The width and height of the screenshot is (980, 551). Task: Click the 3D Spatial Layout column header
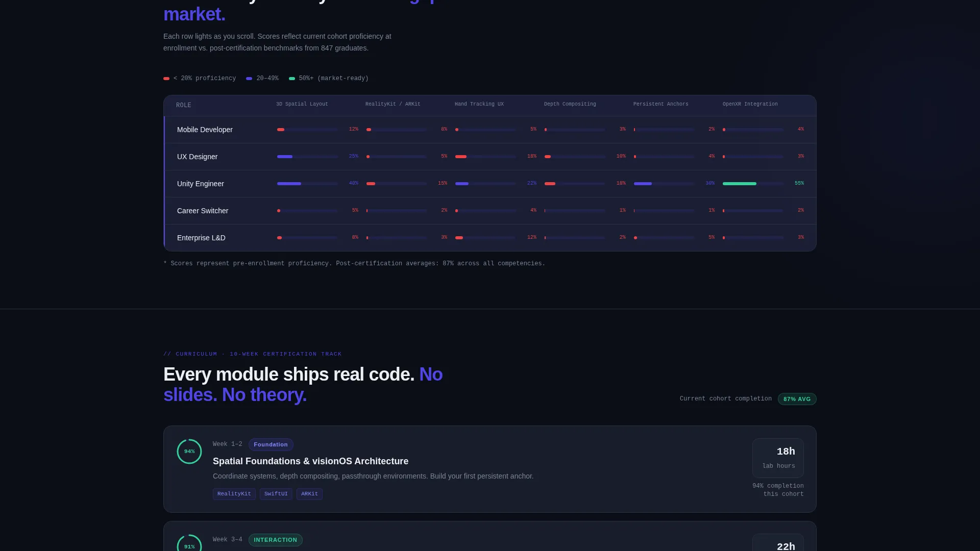click(302, 104)
